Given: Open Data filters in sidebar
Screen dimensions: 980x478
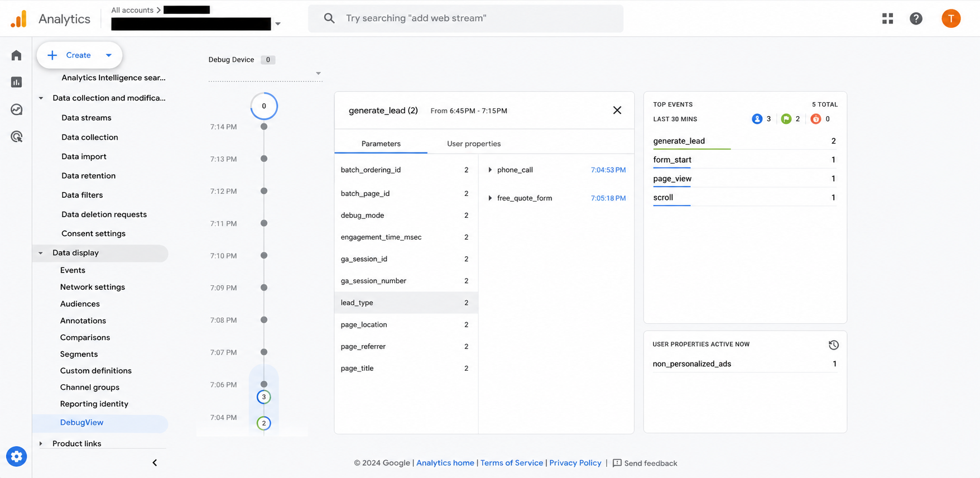Looking at the screenshot, I should pyautogui.click(x=82, y=195).
